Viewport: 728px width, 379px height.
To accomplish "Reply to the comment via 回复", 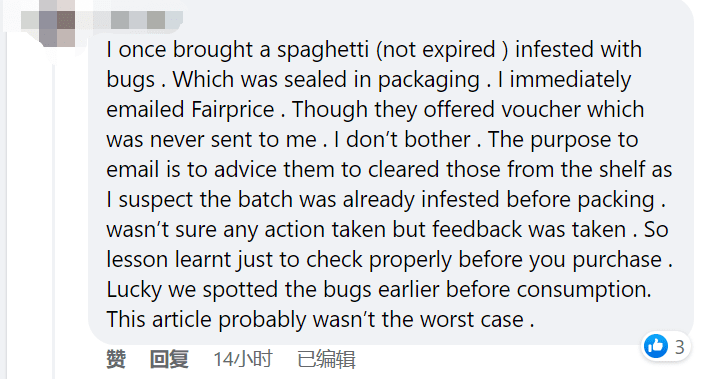I will click(169, 359).
